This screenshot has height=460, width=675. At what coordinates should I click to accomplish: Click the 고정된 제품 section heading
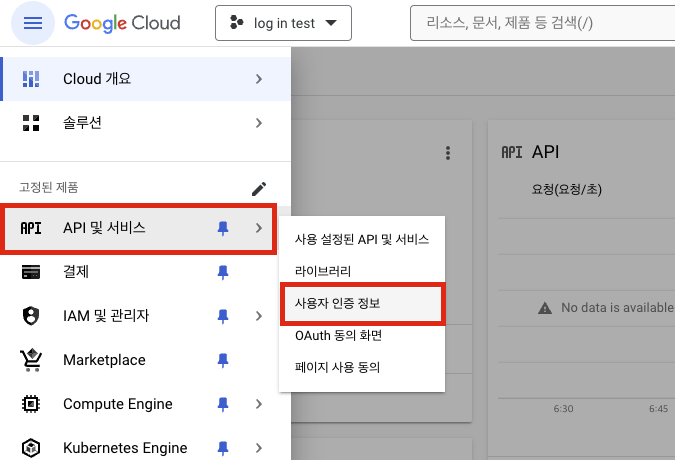tap(49, 188)
